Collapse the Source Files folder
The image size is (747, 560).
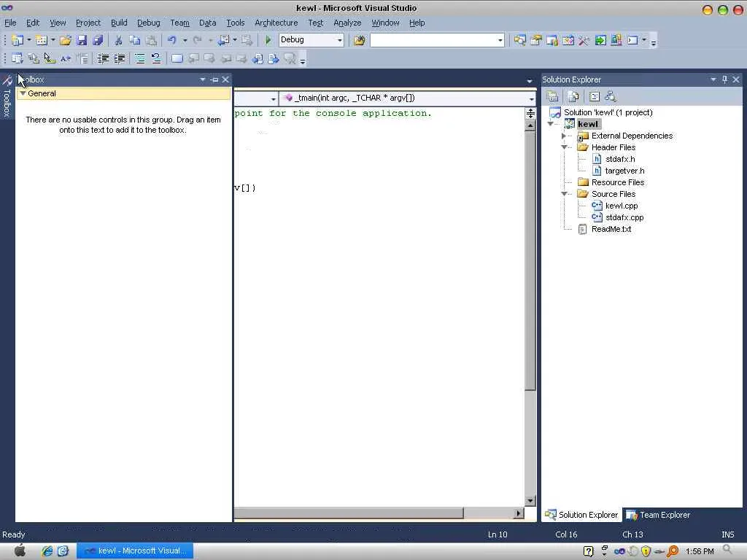coord(564,194)
